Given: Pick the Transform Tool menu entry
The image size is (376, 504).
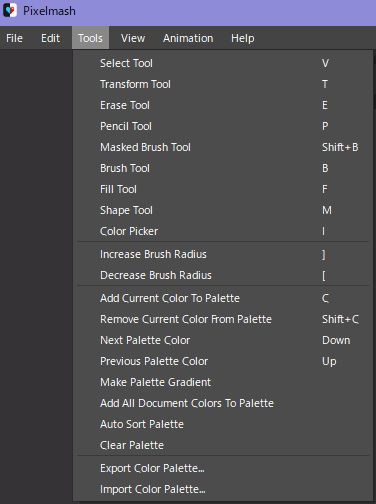Looking at the screenshot, I should point(223,84).
